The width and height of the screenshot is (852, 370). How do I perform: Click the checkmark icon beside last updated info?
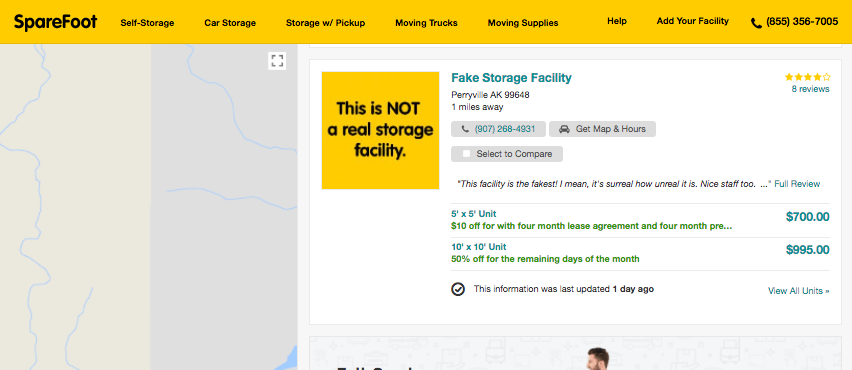tap(458, 289)
